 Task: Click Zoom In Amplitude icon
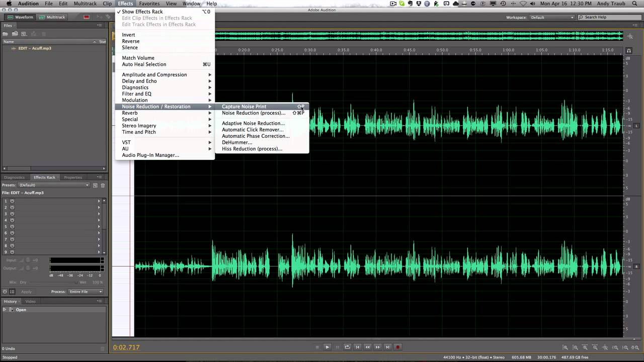pos(566,347)
